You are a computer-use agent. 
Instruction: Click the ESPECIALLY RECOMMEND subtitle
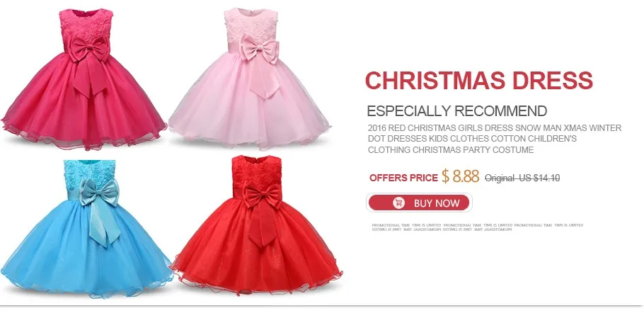456,111
